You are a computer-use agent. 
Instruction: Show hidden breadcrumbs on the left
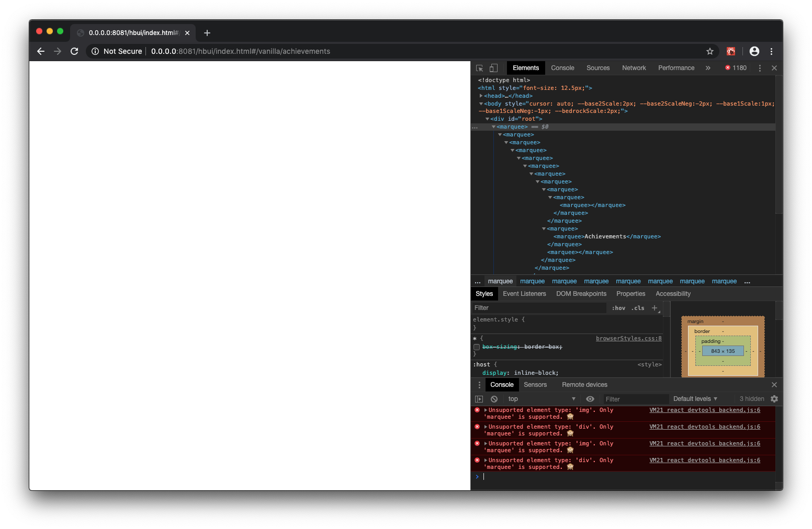[x=478, y=281]
